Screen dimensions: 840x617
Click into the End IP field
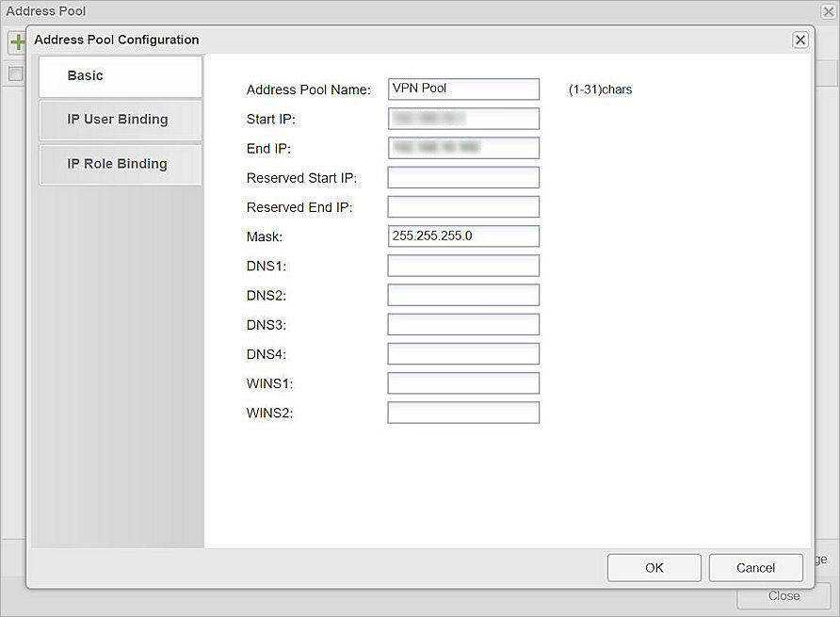pos(463,148)
